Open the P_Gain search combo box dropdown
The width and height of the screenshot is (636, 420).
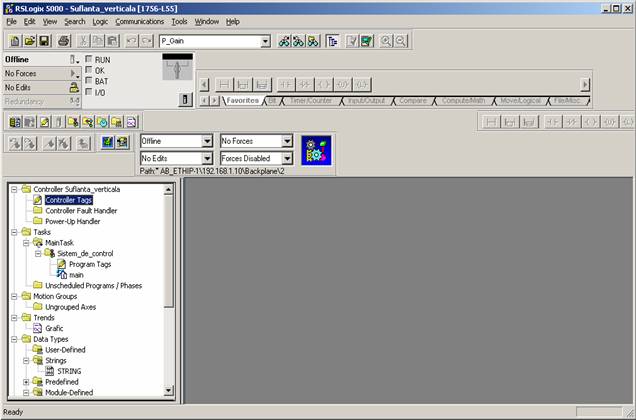pyautogui.click(x=265, y=41)
